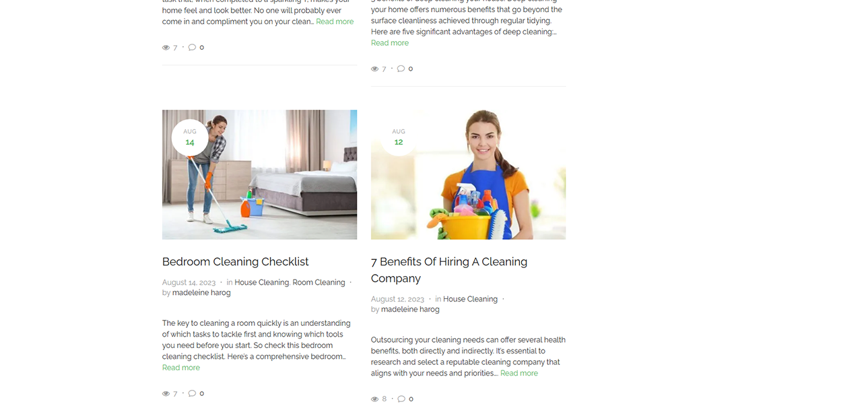Click Read more on 7 Benefits post
868x404 pixels.
(x=519, y=373)
